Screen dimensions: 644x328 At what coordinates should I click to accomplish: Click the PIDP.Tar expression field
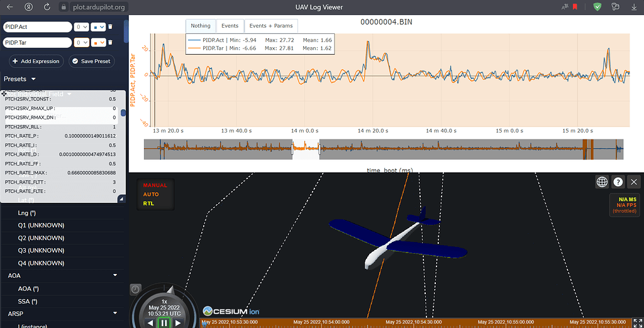37,42
